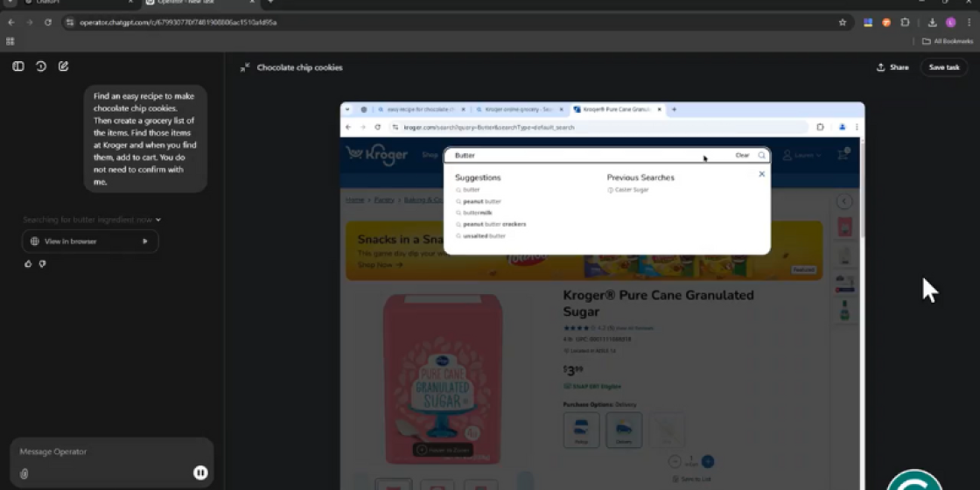Open the Chrome three-dot menu
Image resolution: width=980 pixels, height=490 pixels.
(969, 22)
